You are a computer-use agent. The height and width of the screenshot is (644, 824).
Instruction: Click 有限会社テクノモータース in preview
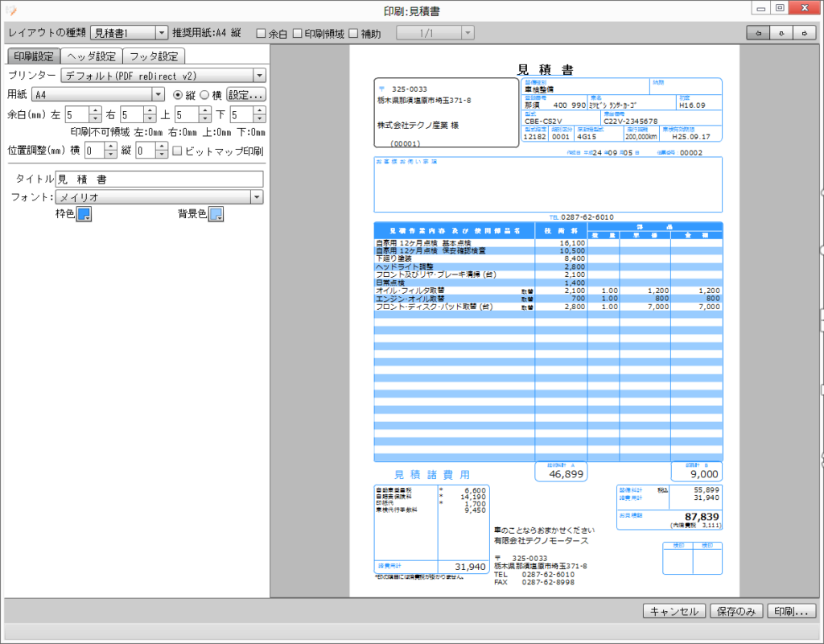point(542,540)
